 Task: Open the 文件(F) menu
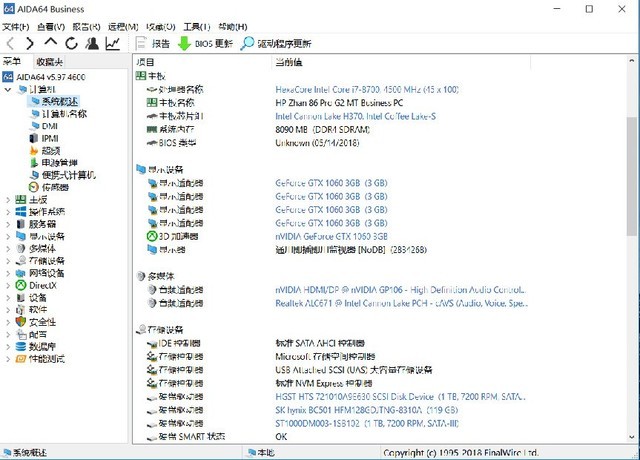[x=16, y=27]
